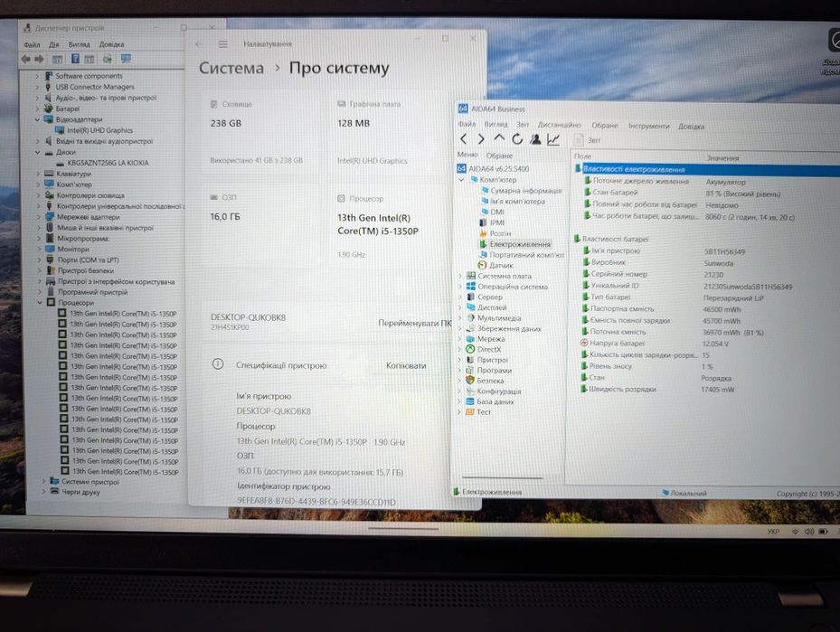Click Копіювати button for device specifications
Screen dimensions: 840x632
(406, 366)
